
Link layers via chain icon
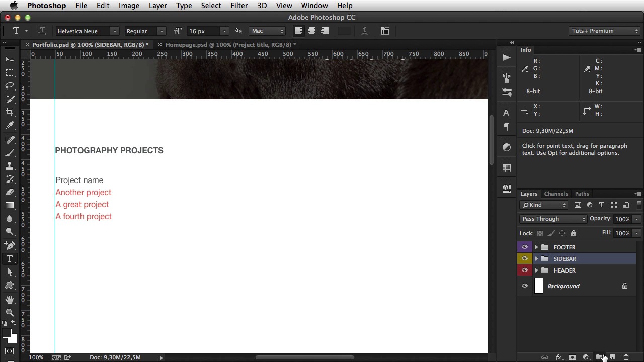pyautogui.click(x=545, y=357)
